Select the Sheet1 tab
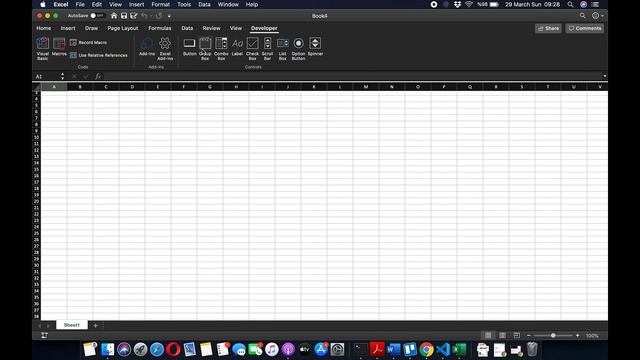This screenshot has width=640, height=360. pos(72,325)
